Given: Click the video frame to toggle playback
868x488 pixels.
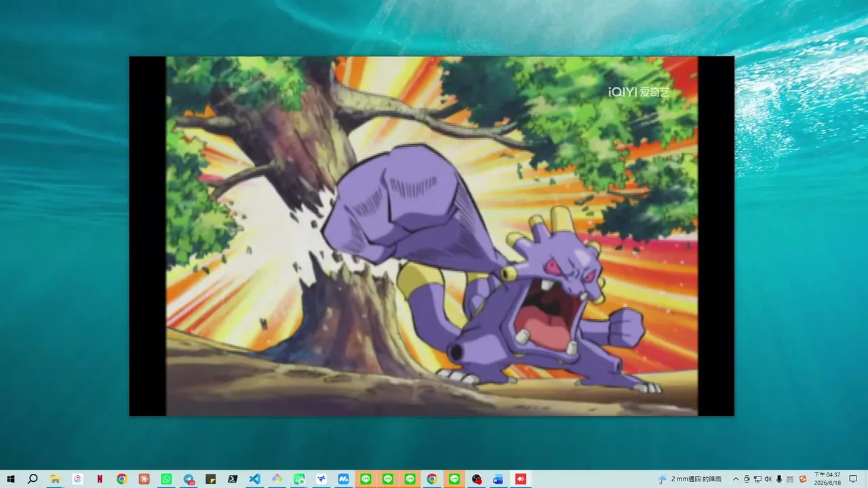Looking at the screenshot, I should [x=432, y=236].
